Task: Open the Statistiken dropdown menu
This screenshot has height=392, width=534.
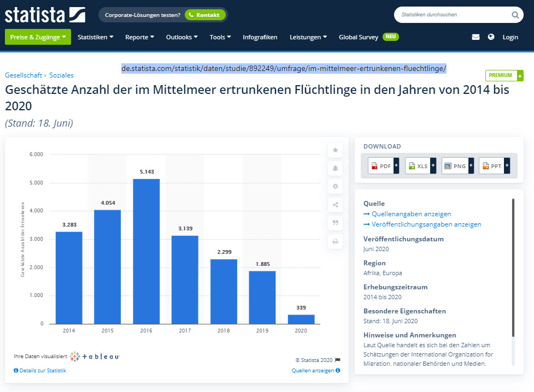Action: pos(96,37)
